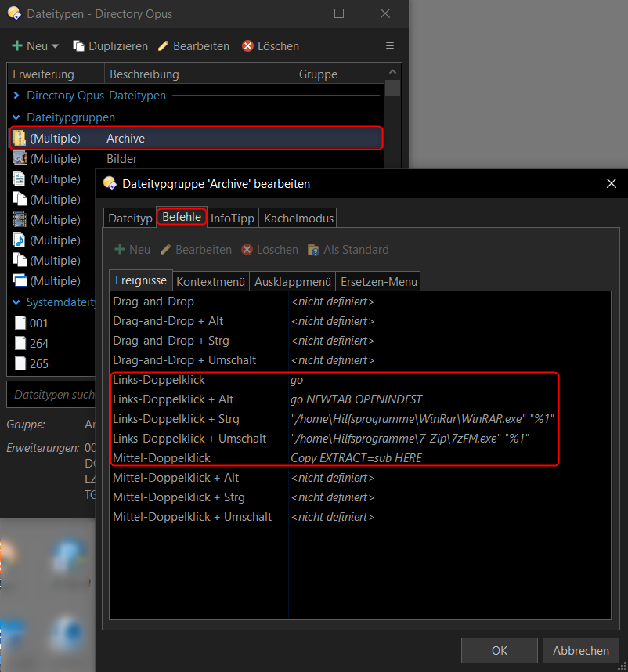The height and width of the screenshot is (672, 628).
Task: Select the 265 file extension entry
Action: (x=52, y=364)
